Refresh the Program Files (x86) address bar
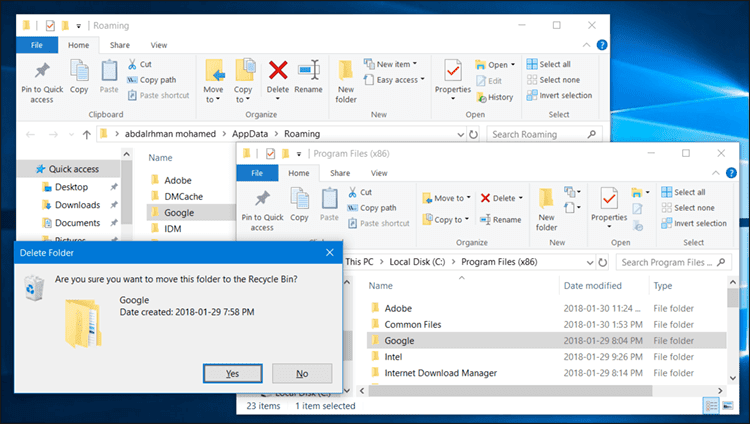This screenshot has width=750, height=424. point(603,262)
